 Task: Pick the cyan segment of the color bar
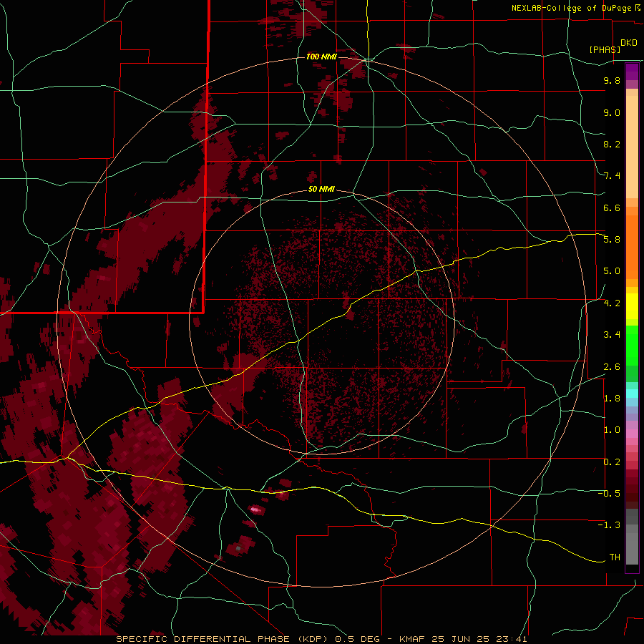632,393
